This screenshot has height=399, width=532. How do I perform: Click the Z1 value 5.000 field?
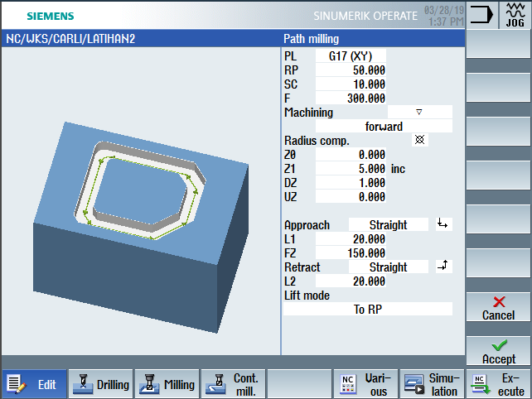(351, 168)
